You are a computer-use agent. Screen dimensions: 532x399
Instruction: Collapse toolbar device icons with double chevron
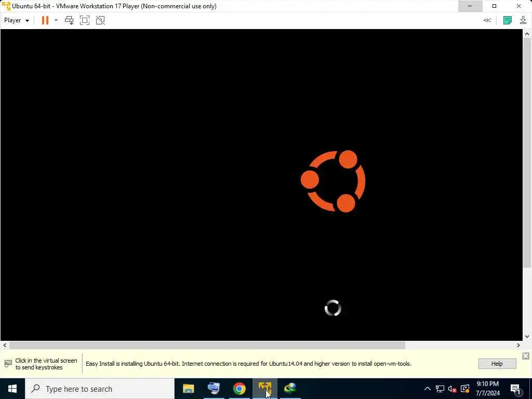point(487,20)
